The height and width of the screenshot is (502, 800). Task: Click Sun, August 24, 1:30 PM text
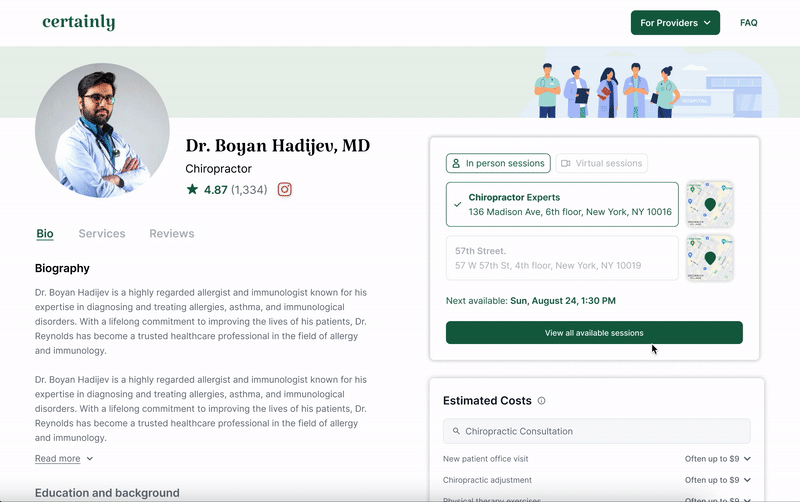click(x=563, y=301)
